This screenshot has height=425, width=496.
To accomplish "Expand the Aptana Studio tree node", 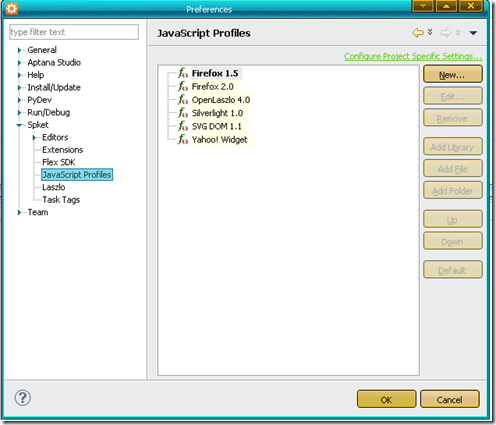I will 19,62.
